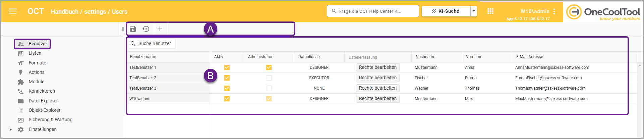The width and height of the screenshot is (644, 139).
Task: Click Rechte bearbeiten for TestBenutzer 1
Action: pos(377,67)
